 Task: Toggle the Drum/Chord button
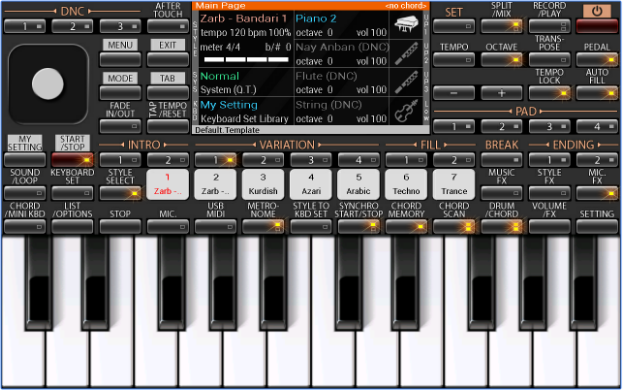(x=501, y=227)
